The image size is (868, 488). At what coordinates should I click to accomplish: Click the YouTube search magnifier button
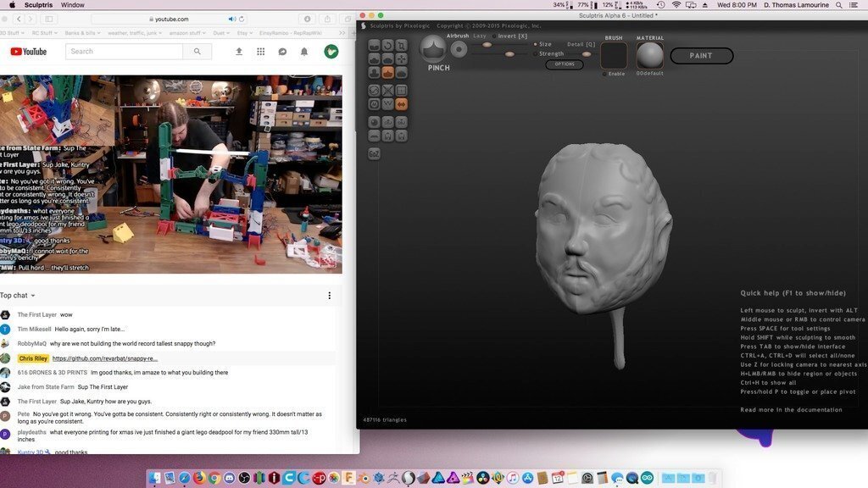[197, 52]
